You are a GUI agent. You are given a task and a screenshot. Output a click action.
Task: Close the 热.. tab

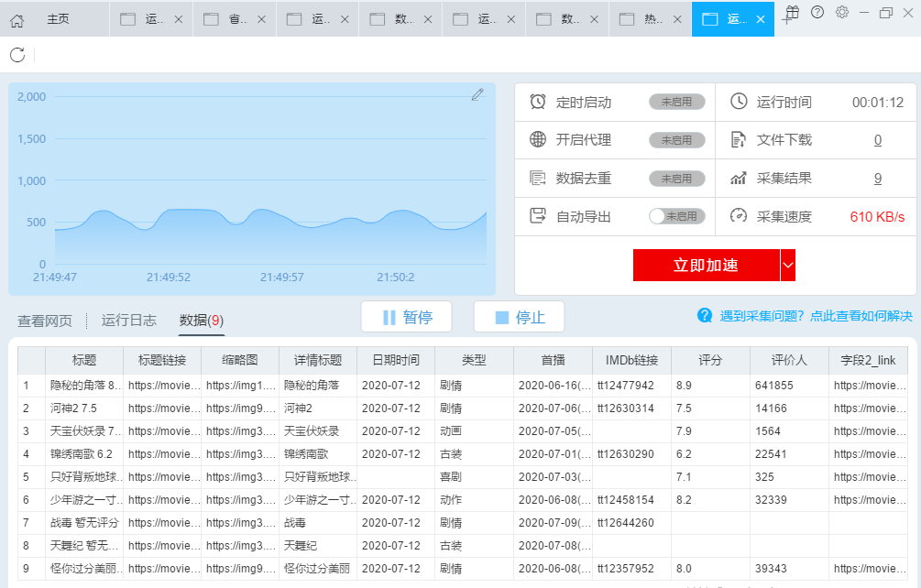pyautogui.click(x=677, y=19)
